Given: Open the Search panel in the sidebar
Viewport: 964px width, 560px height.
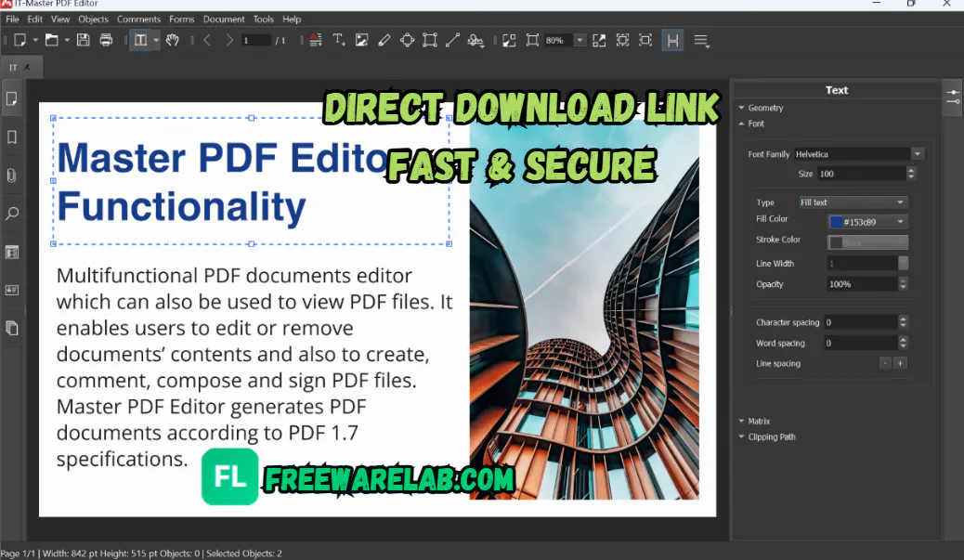Looking at the screenshot, I should tap(11, 214).
